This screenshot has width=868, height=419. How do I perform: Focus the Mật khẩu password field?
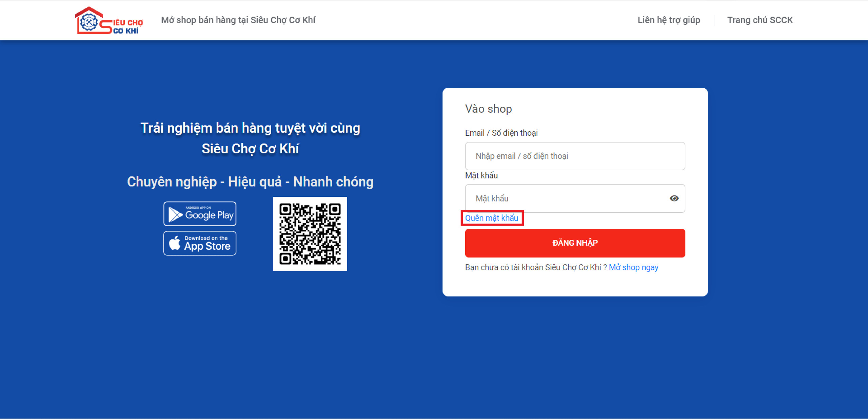(575, 198)
